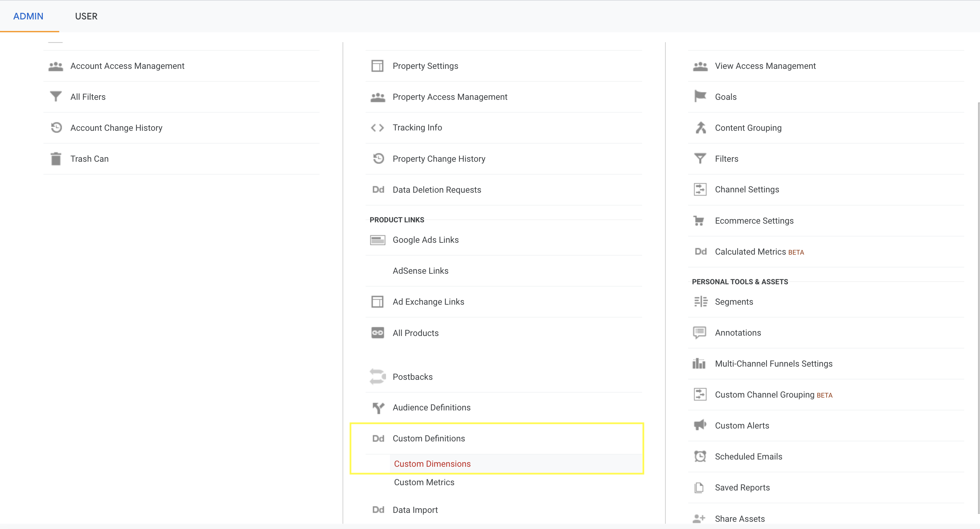Click the All Filters funnel icon
The image size is (980, 529).
(x=56, y=97)
